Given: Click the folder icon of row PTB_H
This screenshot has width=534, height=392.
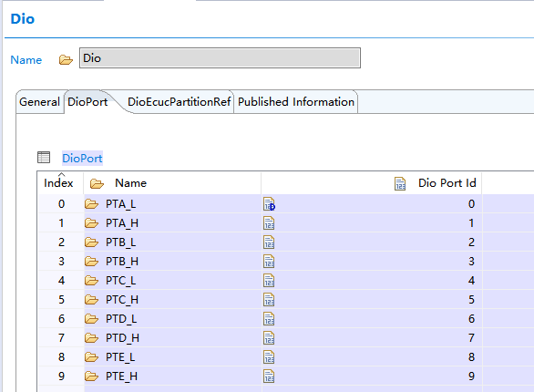Looking at the screenshot, I should [91, 262].
